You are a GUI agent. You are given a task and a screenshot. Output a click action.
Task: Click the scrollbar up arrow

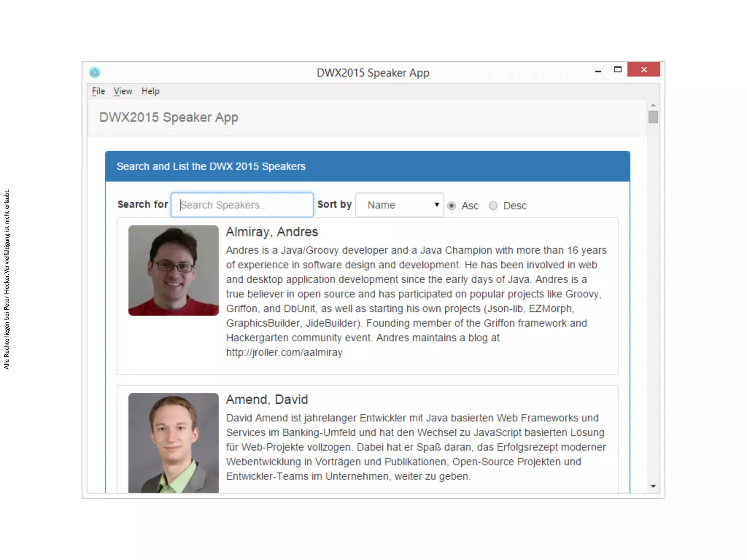tap(653, 105)
